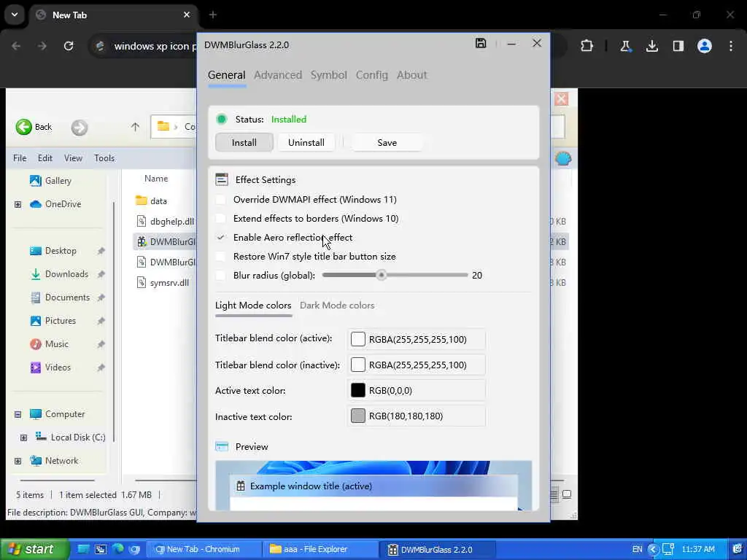The image size is (747, 560).
Task: Enable Extend effects to borders checkbox
Action: [220, 219]
